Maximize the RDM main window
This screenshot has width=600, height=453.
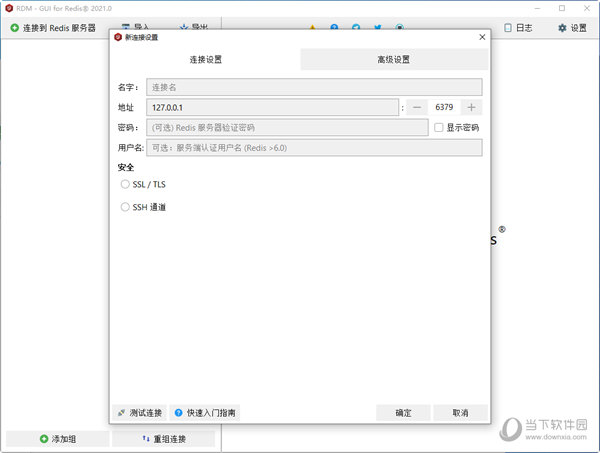pyautogui.click(x=562, y=8)
